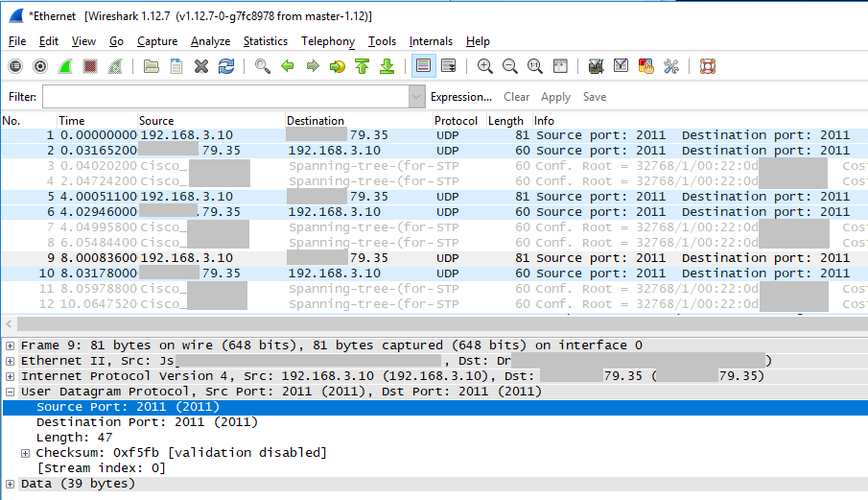The image size is (868, 500).
Task: Click into the Filter text field
Action: click(225, 97)
